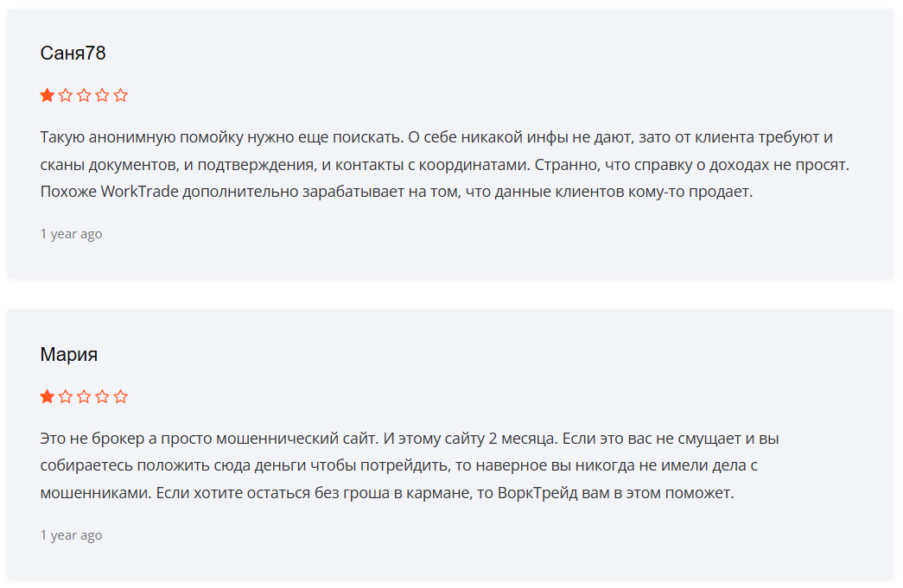This screenshot has height=588, width=903.
Task: Click the word WorkTrade in the first review
Action: tap(140, 192)
